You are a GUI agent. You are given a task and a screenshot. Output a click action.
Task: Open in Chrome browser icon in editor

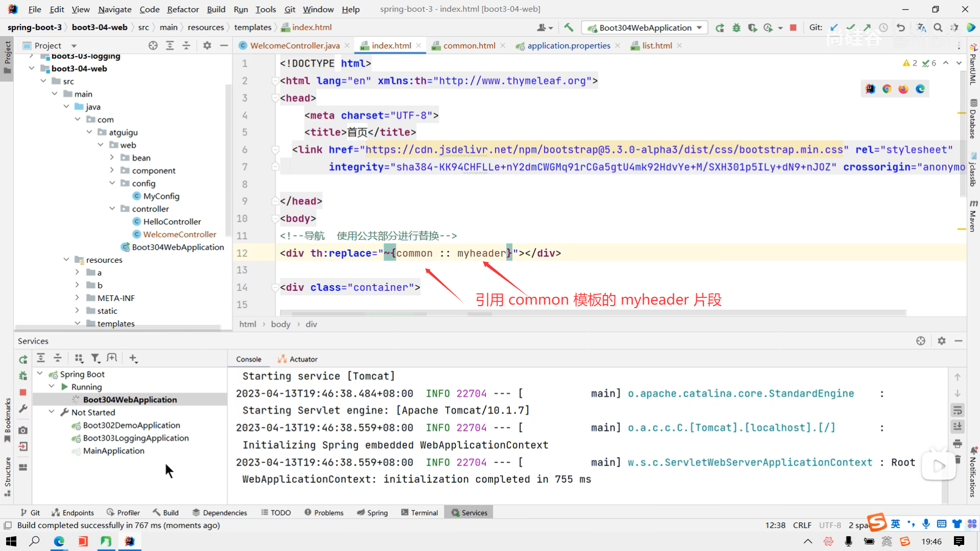pos(887,89)
